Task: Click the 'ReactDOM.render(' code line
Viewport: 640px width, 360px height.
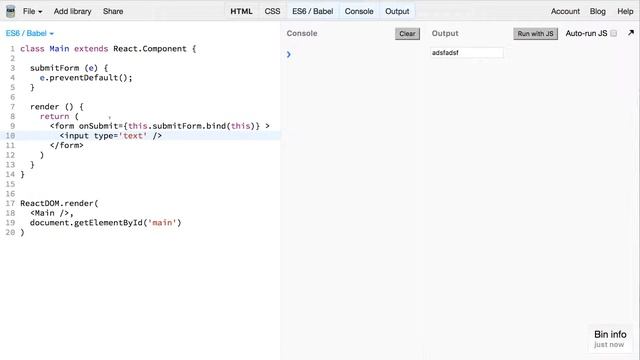Action: [x=59, y=203]
